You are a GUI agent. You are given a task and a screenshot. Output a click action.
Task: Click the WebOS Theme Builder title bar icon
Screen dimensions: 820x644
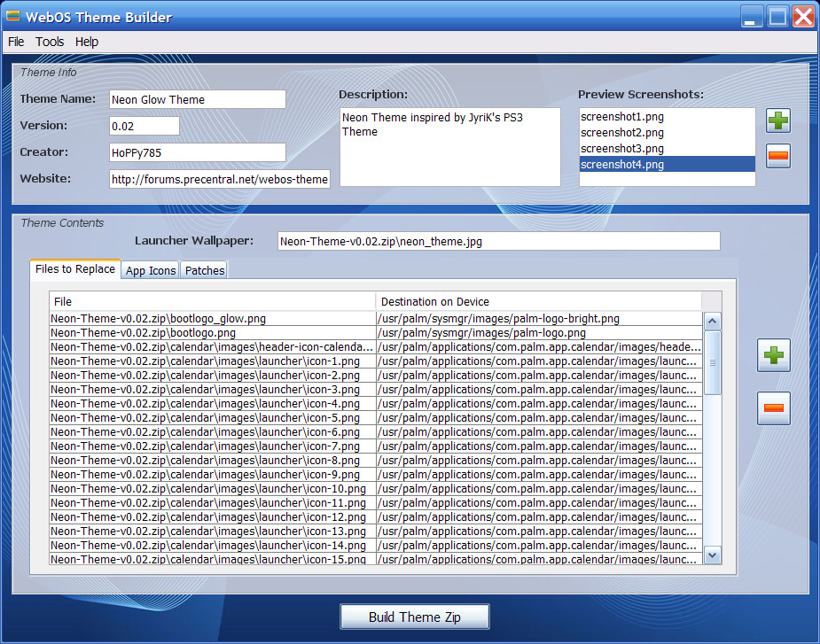13,17
